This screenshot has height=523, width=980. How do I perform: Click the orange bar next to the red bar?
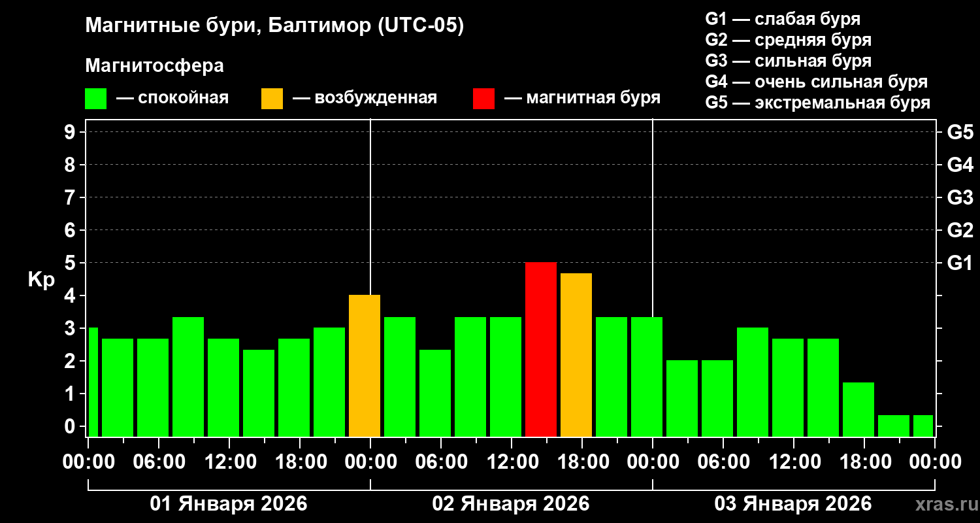(x=576, y=355)
